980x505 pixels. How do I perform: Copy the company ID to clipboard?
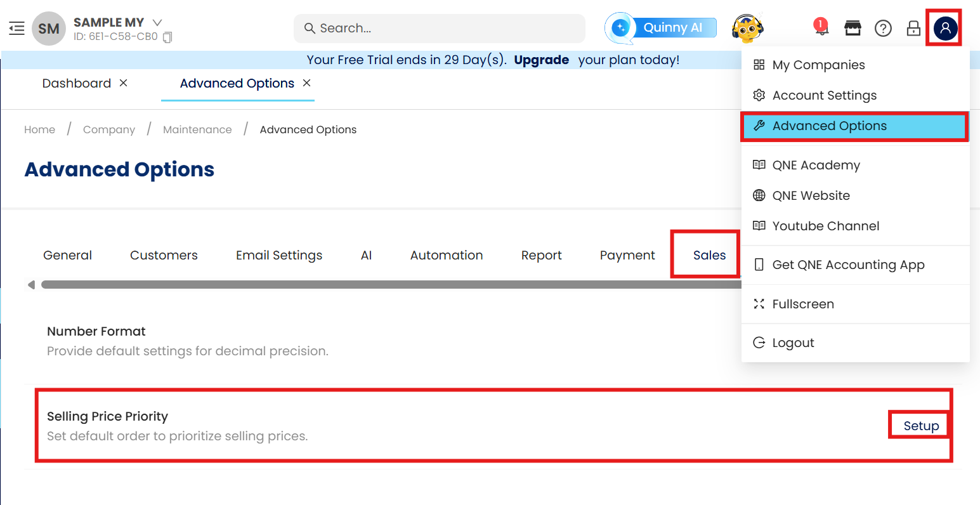(167, 37)
